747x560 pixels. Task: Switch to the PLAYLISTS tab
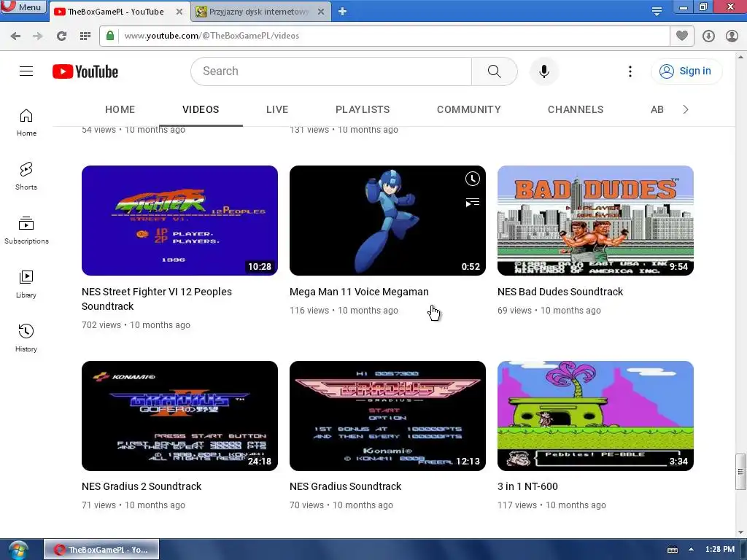363,109
